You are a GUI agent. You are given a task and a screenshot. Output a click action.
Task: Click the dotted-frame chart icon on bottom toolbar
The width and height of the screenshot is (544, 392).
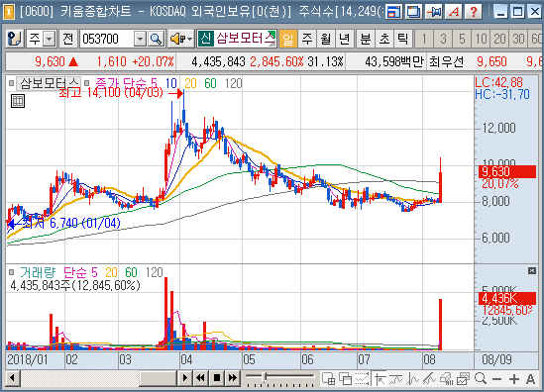pos(362,379)
